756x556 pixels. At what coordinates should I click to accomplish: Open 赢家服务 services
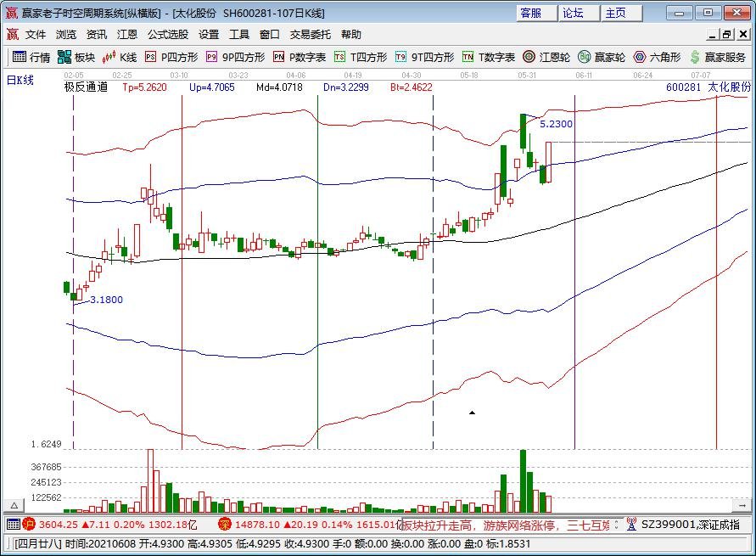click(x=718, y=57)
